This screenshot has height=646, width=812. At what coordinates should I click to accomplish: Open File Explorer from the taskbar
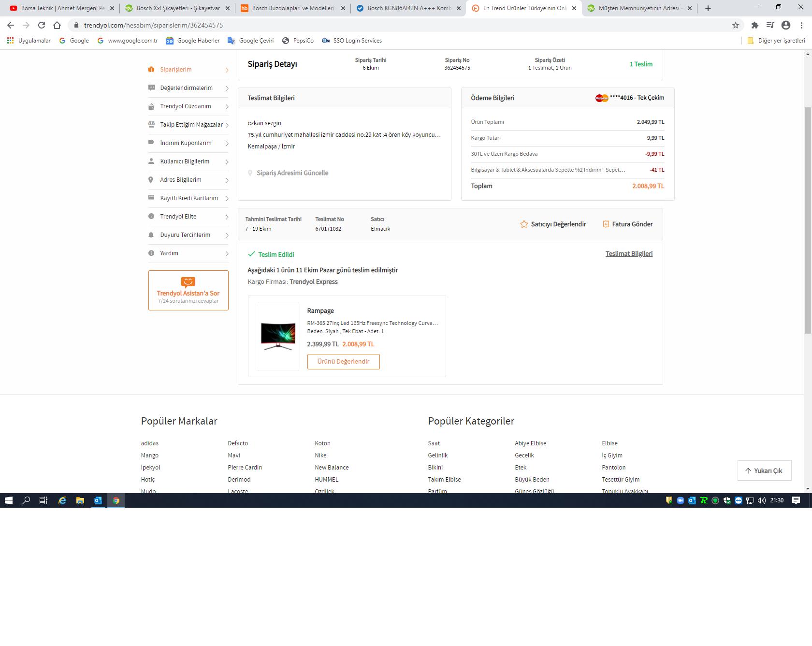tap(80, 500)
